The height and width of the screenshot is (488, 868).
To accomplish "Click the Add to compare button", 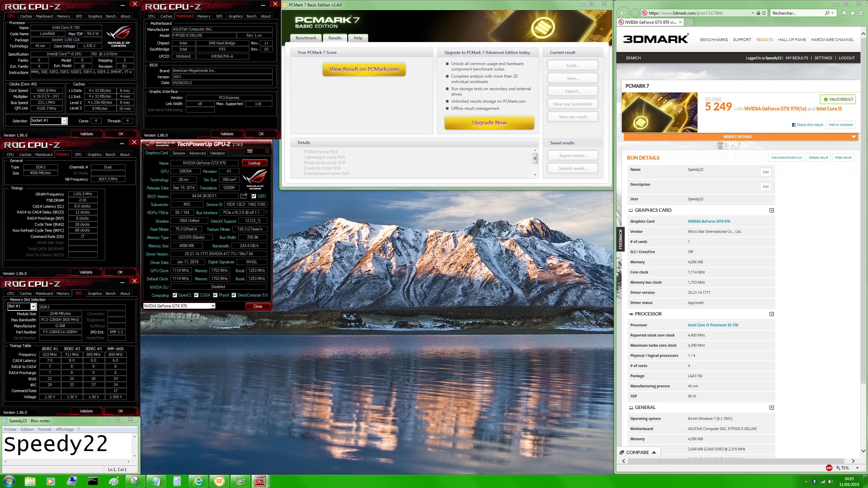I will point(841,125).
